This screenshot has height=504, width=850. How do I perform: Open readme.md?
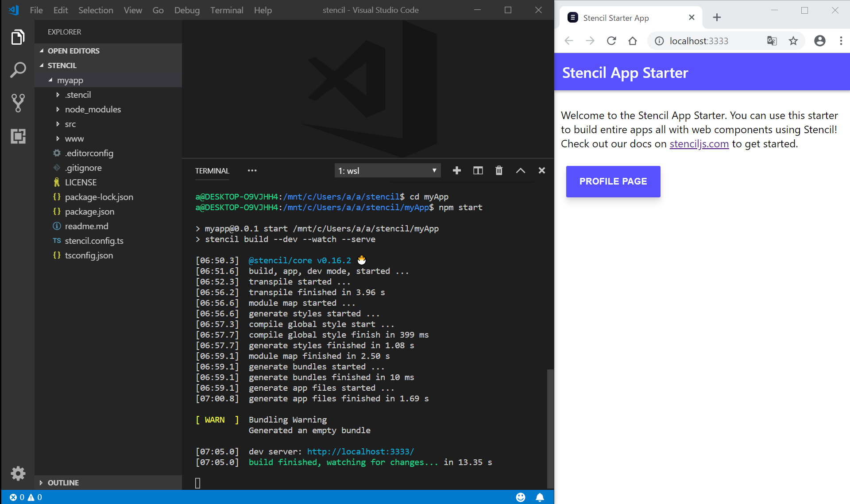[x=108, y=226]
